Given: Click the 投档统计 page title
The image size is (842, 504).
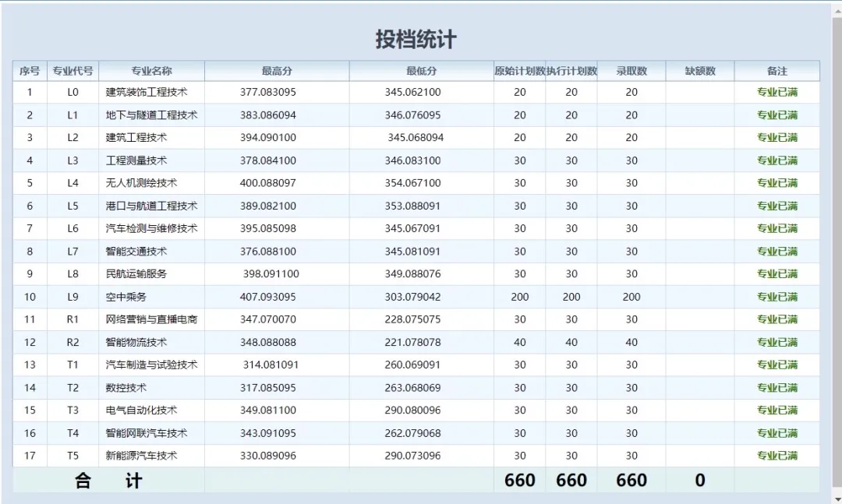Looking at the screenshot, I should point(416,40).
